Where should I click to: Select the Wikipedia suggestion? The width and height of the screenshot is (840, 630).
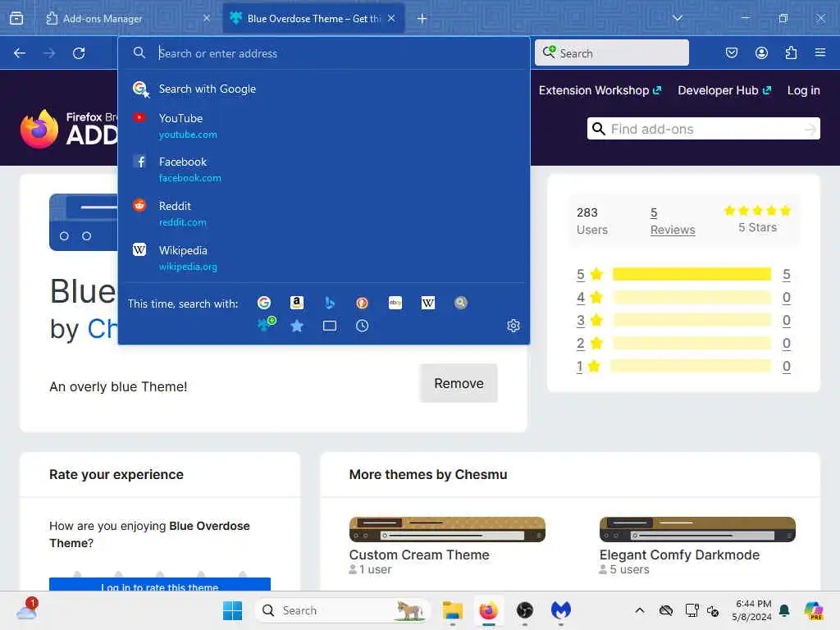324,258
